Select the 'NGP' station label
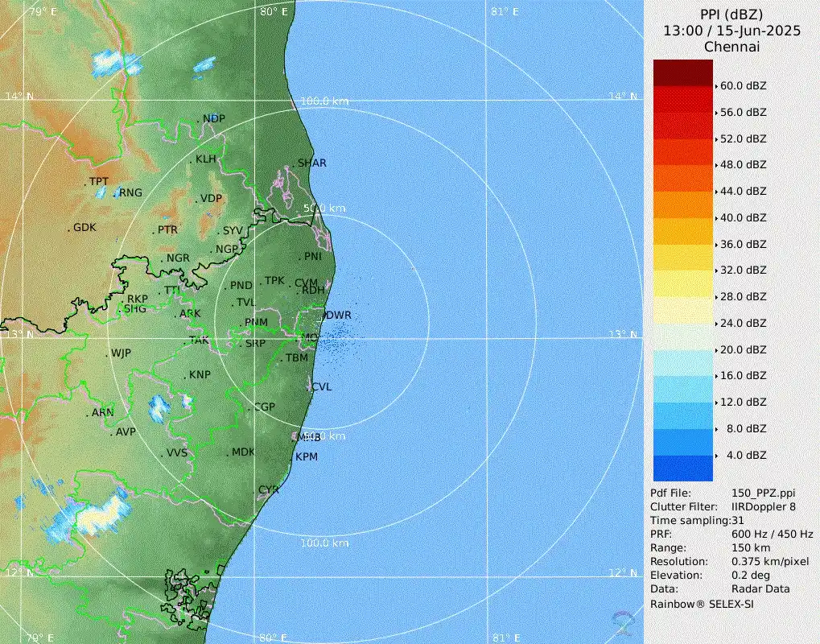820x644 pixels. [x=226, y=250]
